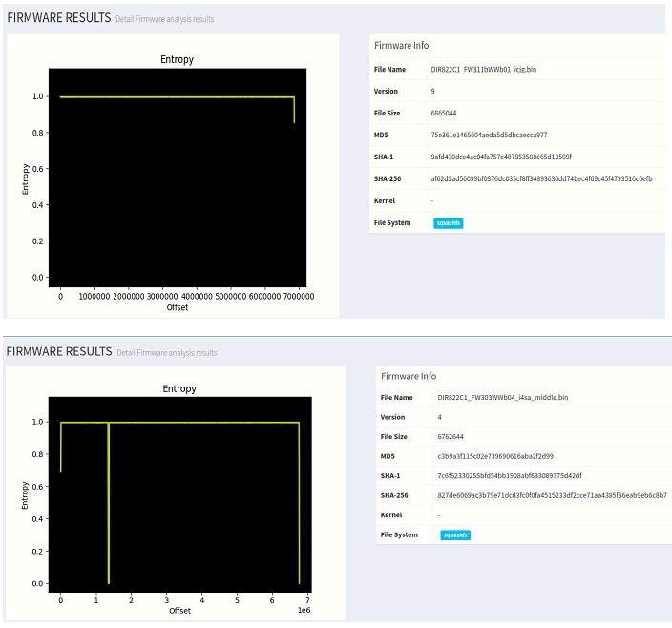
Task: Click the Version value 9
Action: coord(433,91)
